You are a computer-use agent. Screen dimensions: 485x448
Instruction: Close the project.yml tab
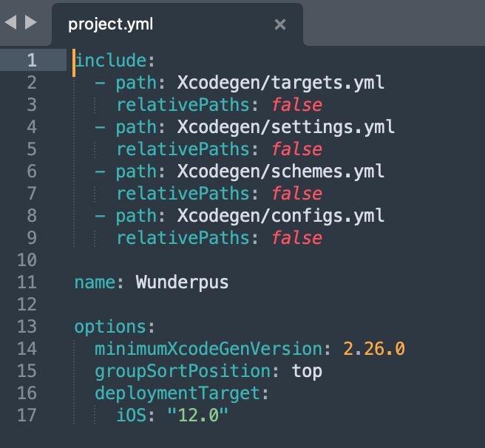coord(280,24)
